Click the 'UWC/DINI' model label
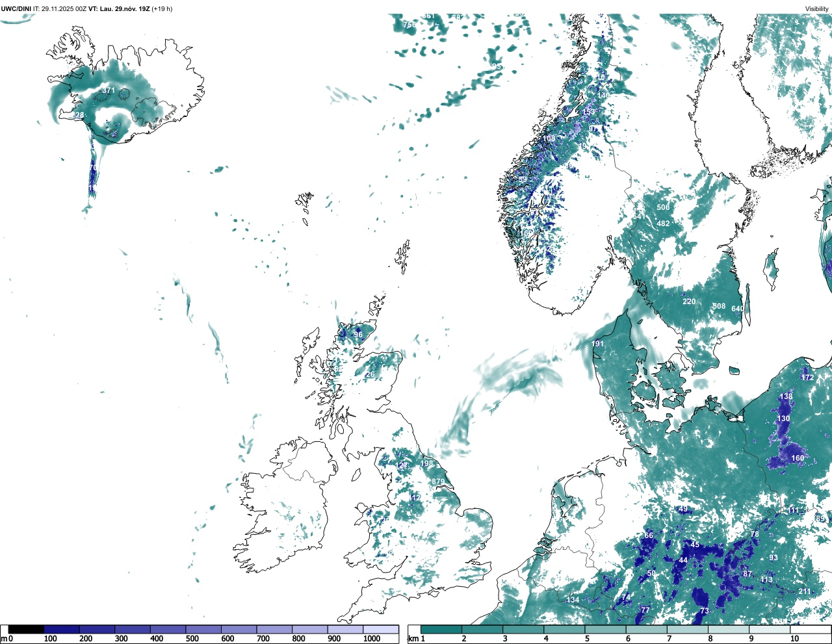 point(16,9)
